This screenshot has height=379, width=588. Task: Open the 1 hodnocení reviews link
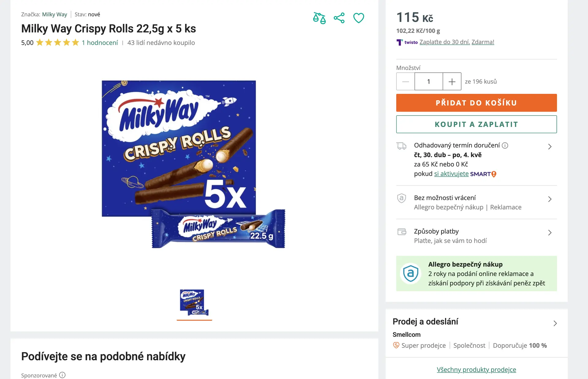pos(100,43)
